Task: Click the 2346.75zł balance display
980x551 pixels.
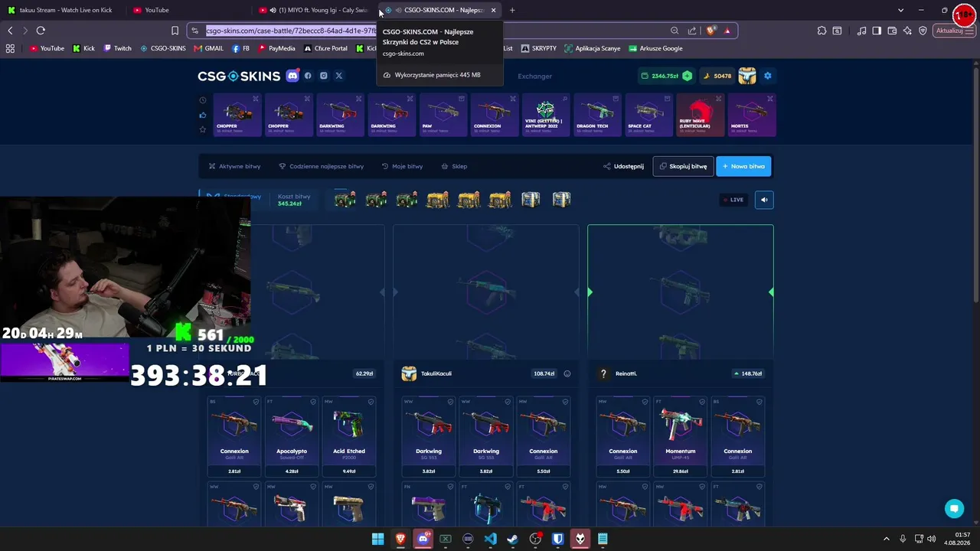Action: (x=665, y=76)
